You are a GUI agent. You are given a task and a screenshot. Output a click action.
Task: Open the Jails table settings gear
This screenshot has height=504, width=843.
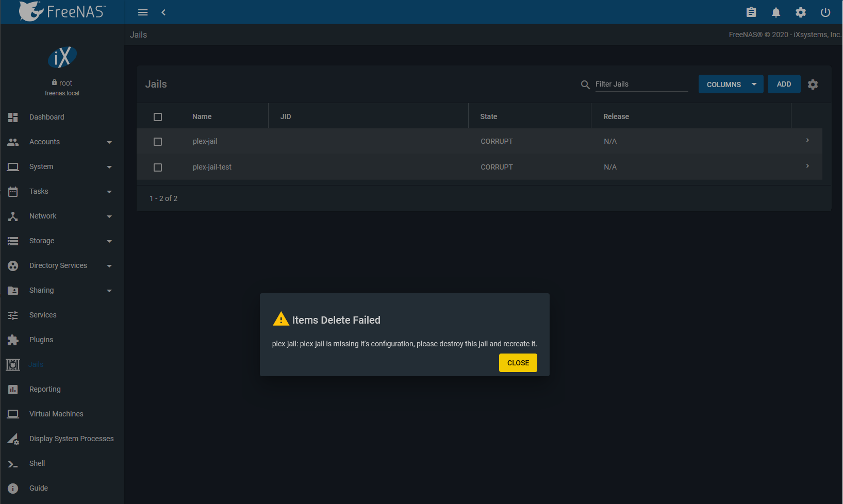[813, 85]
